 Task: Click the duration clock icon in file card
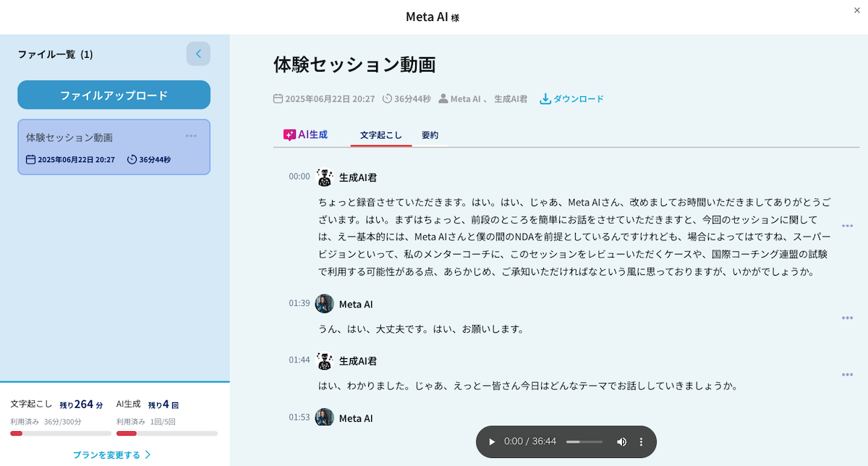tap(132, 159)
